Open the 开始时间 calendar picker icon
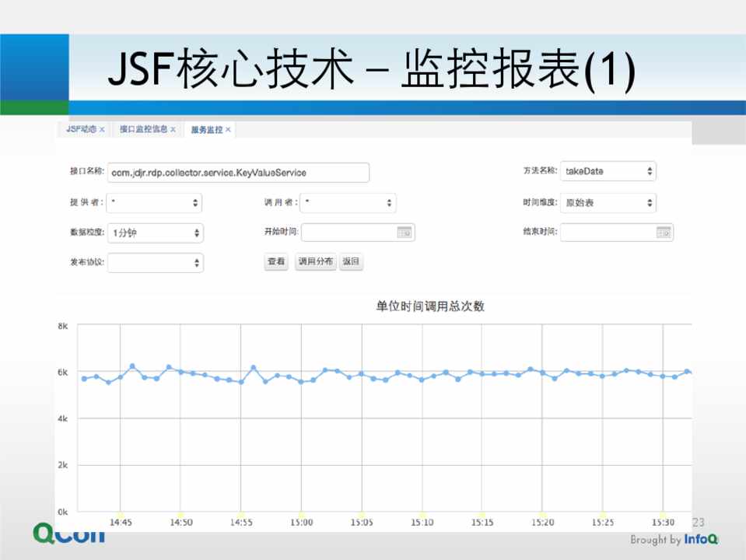746x560 pixels. pos(404,232)
